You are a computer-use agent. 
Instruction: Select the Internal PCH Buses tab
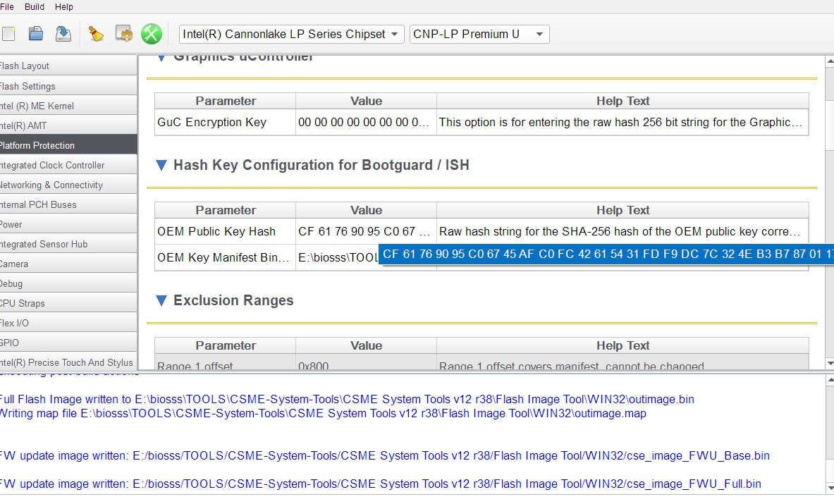68,204
